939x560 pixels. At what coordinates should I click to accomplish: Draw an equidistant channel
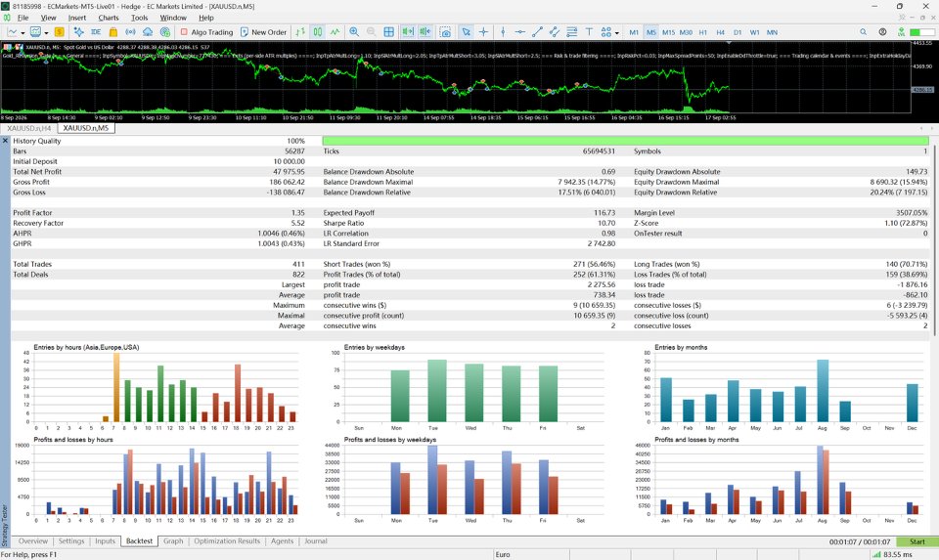[555, 31]
